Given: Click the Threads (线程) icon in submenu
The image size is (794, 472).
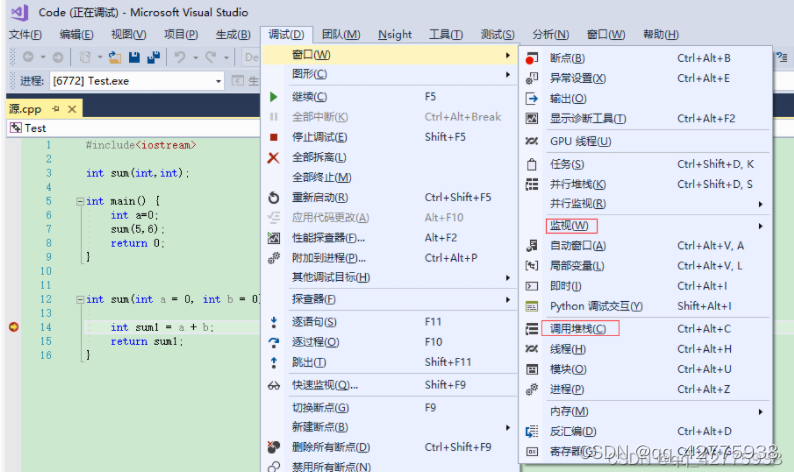Looking at the screenshot, I should coord(531,349).
